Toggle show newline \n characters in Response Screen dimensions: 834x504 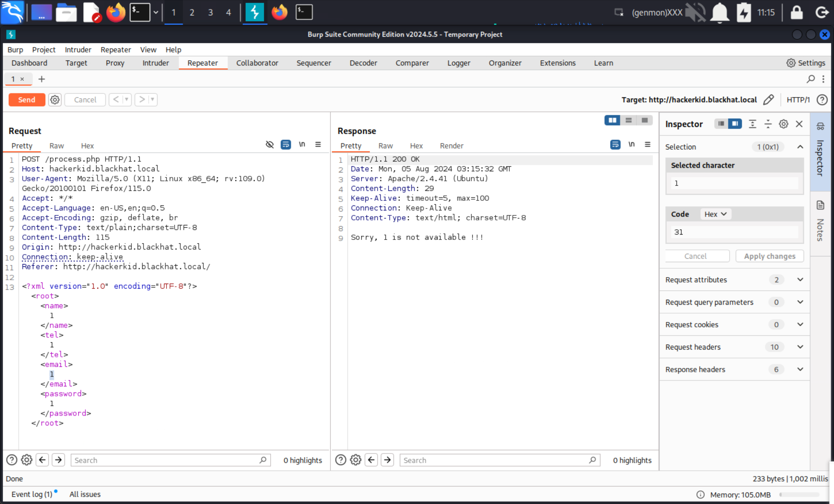[632, 144]
